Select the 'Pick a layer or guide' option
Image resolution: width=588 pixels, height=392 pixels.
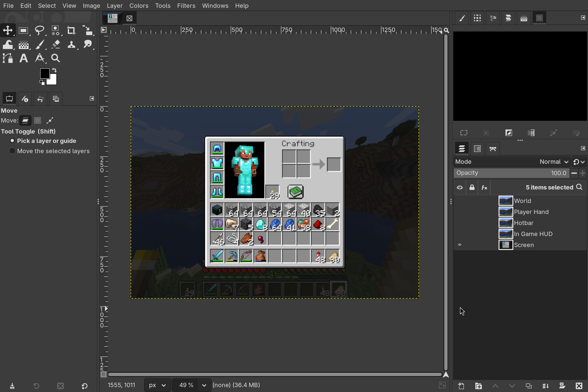(12, 141)
